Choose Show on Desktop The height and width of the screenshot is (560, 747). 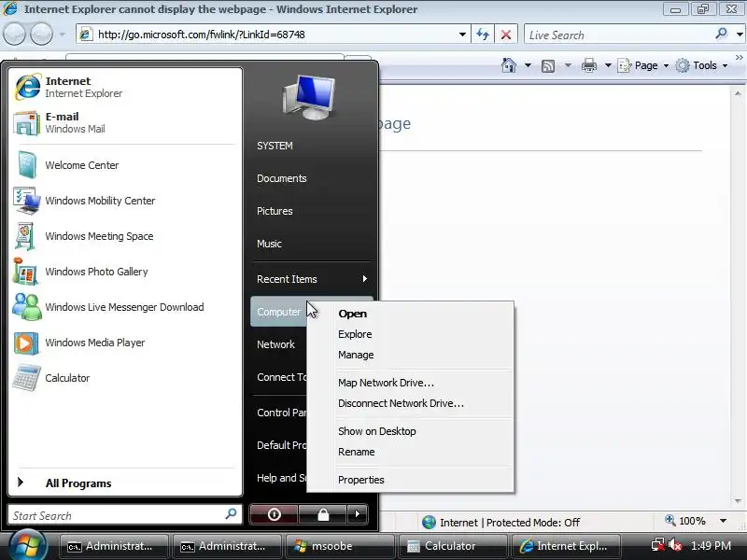410,431
